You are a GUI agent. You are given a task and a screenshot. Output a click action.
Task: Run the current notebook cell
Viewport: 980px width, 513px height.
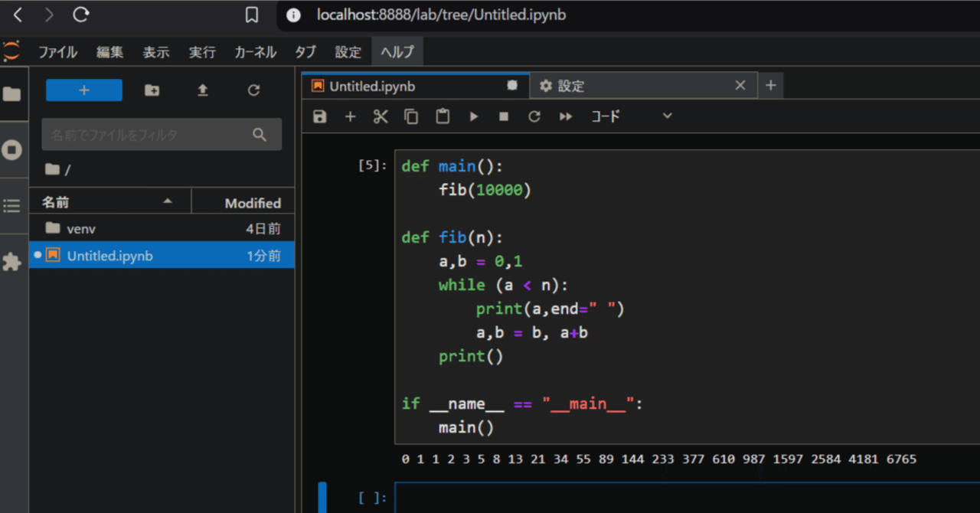pyautogui.click(x=473, y=116)
